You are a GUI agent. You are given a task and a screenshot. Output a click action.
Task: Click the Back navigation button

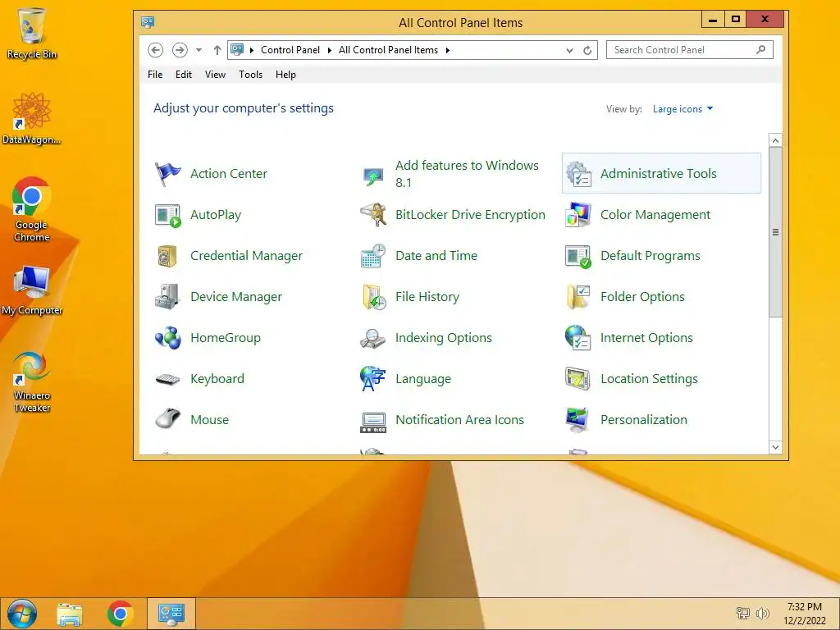pos(155,50)
